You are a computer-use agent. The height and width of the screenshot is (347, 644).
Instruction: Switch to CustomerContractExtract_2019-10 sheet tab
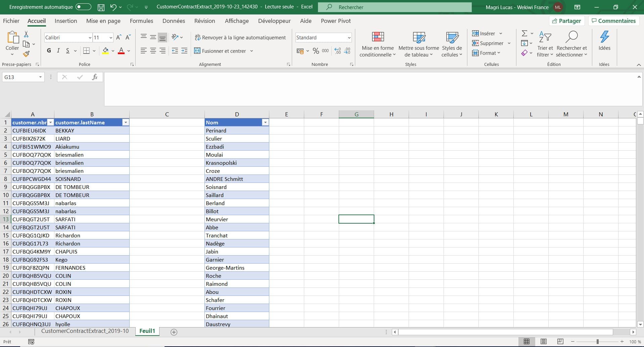click(85, 331)
